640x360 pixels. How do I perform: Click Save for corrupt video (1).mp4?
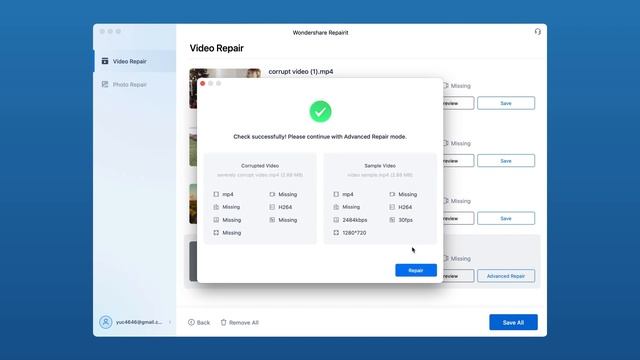(506, 103)
